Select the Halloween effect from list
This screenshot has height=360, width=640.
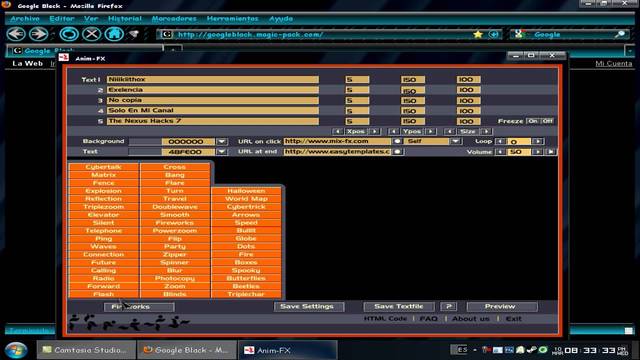pyautogui.click(x=246, y=191)
